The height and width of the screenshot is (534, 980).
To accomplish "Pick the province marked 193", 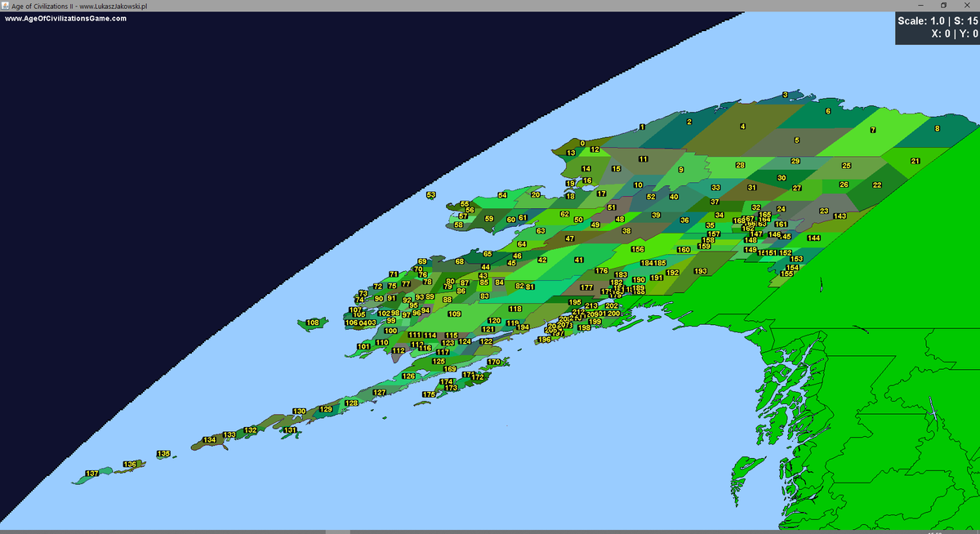I will point(700,271).
